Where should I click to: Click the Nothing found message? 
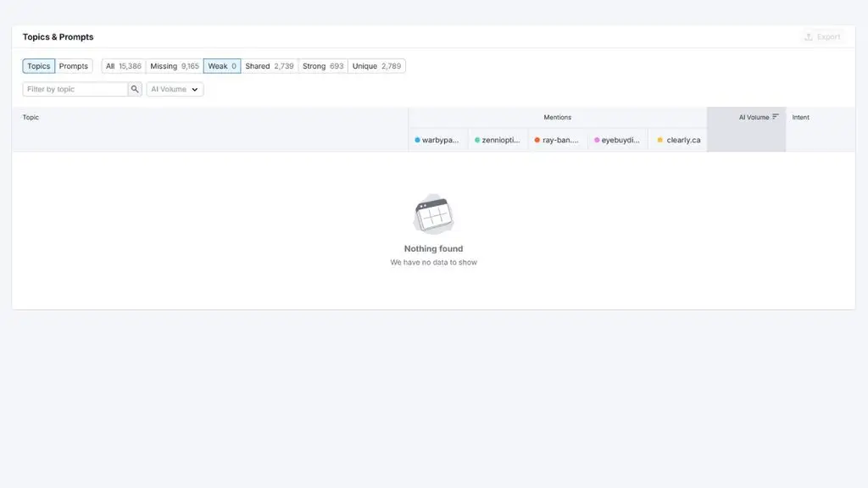433,249
